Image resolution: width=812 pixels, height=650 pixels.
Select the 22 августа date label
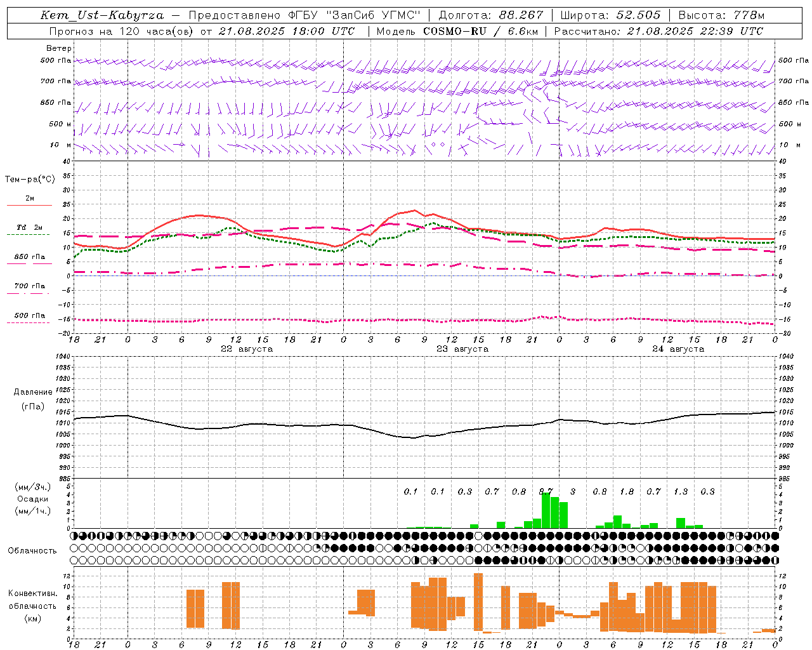247,349
